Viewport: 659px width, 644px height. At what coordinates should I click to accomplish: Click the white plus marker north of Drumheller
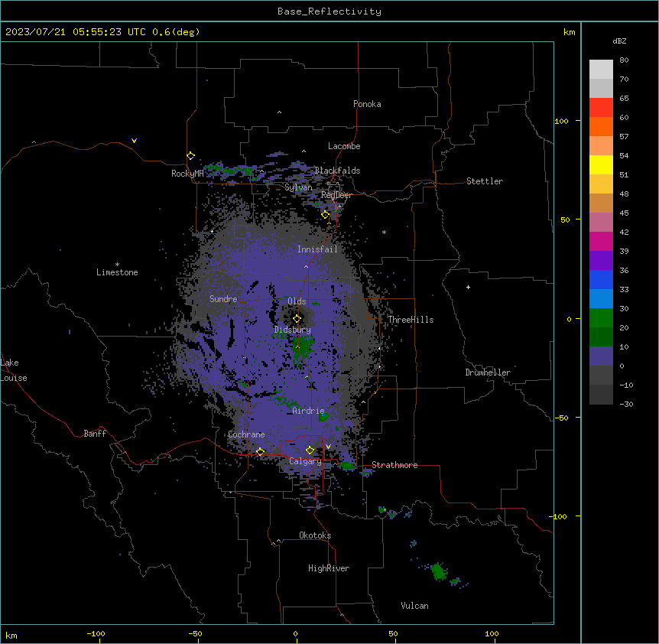click(468, 287)
